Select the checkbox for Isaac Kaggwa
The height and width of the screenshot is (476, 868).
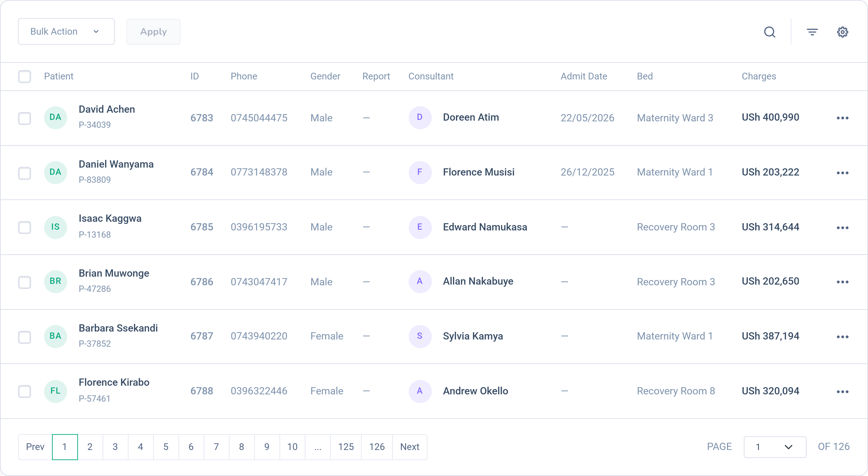point(25,228)
